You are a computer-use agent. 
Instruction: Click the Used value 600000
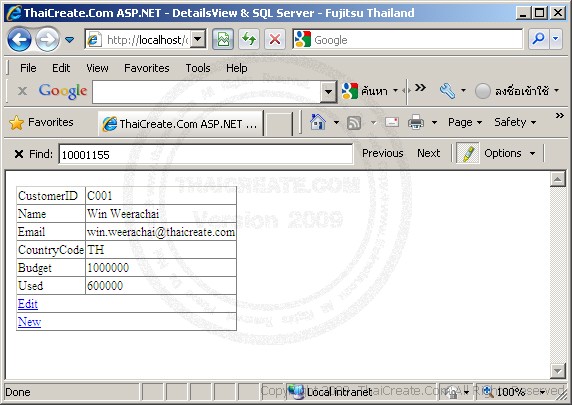(105, 286)
